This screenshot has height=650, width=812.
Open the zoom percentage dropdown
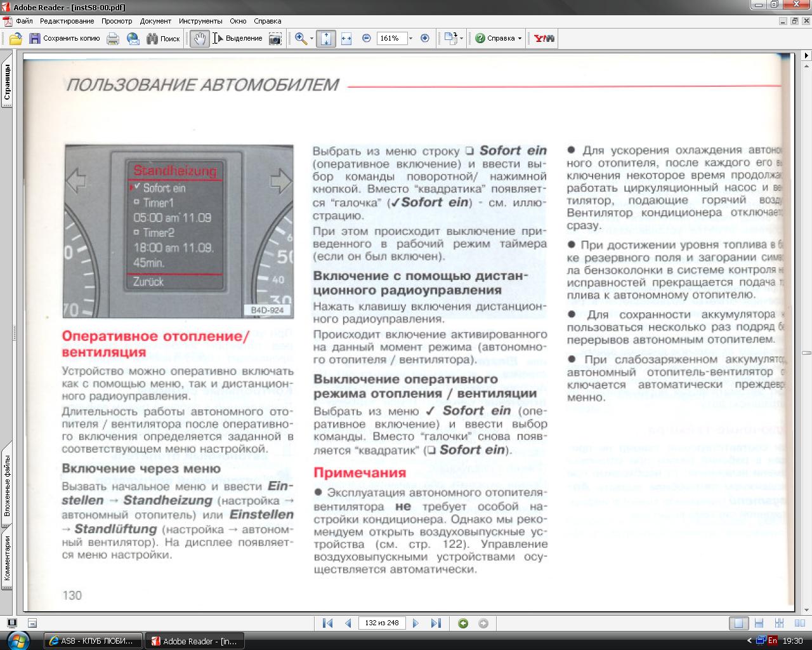[x=410, y=39]
